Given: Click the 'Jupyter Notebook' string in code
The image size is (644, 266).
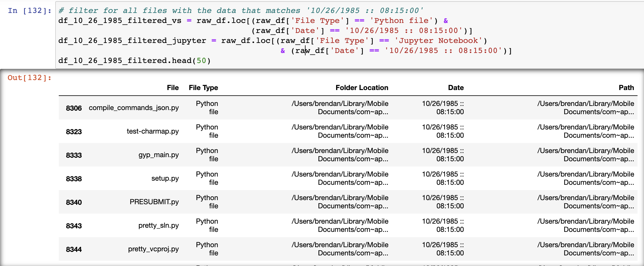Looking at the screenshot, I should (438, 41).
